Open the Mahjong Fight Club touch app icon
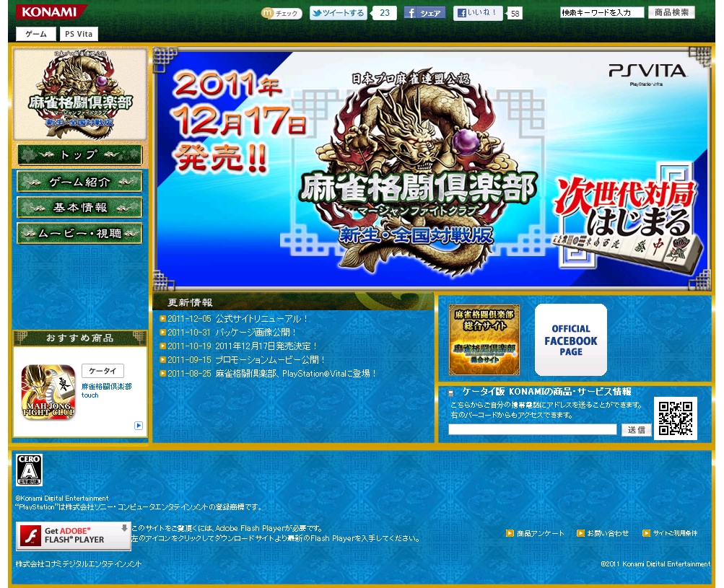The width and height of the screenshot is (724, 588). tap(48, 392)
